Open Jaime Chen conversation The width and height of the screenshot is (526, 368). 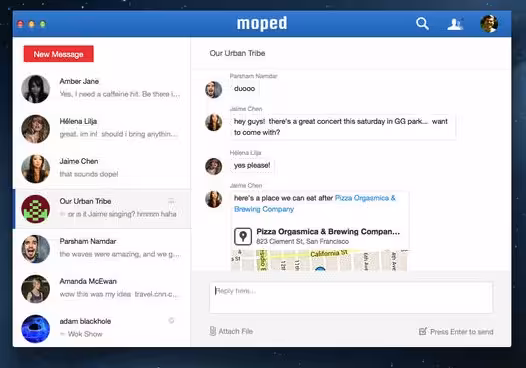(x=102, y=169)
